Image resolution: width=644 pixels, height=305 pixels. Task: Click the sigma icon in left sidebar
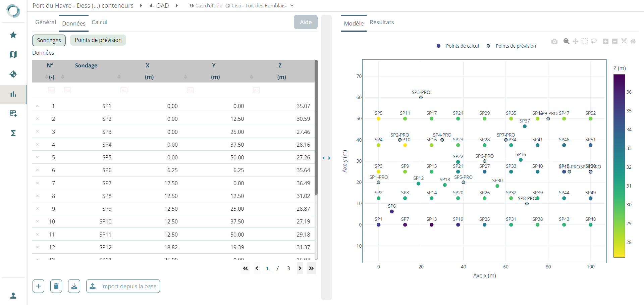[x=13, y=133]
